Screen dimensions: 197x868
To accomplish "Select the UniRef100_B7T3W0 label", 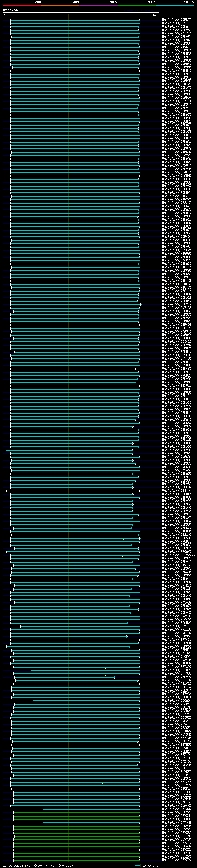I will (x=177, y=809).
